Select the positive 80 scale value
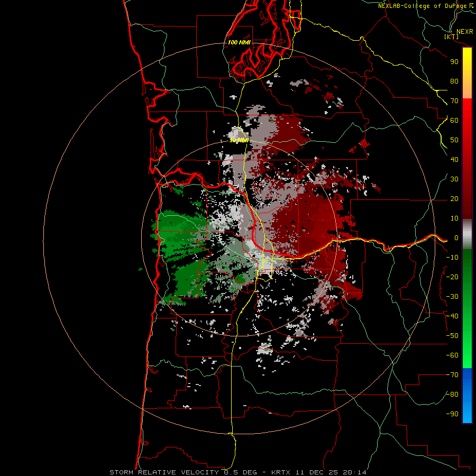This screenshot has height=476, width=476. [x=454, y=81]
